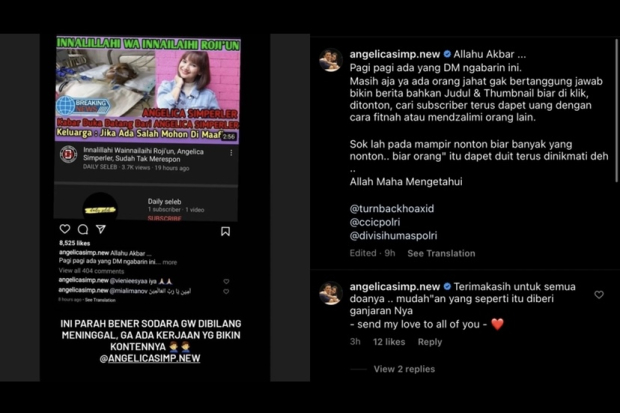Open the @turnbackhoaxid mention

(x=391, y=208)
